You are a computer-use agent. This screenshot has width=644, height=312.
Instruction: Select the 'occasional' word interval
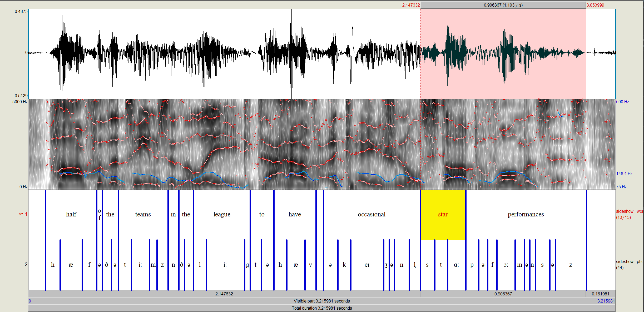pyautogui.click(x=372, y=215)
